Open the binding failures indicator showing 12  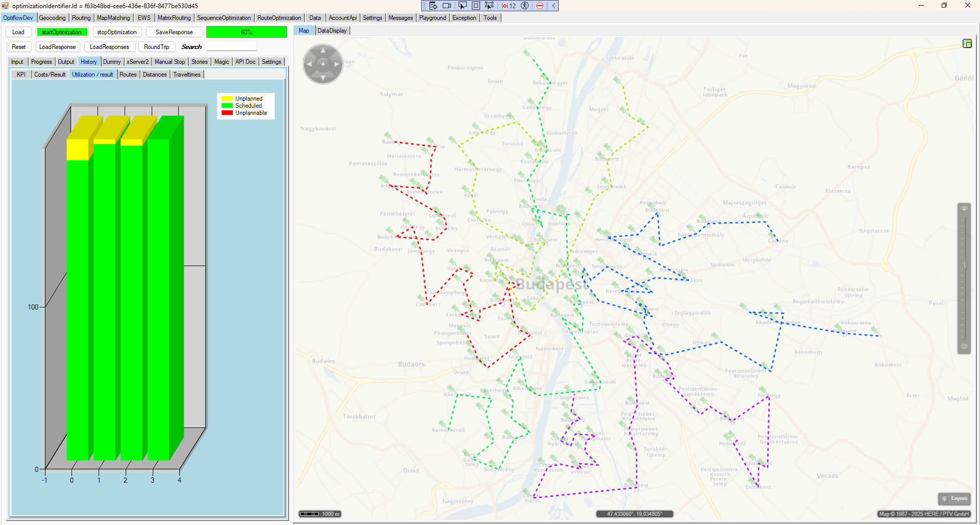(509, 6)
